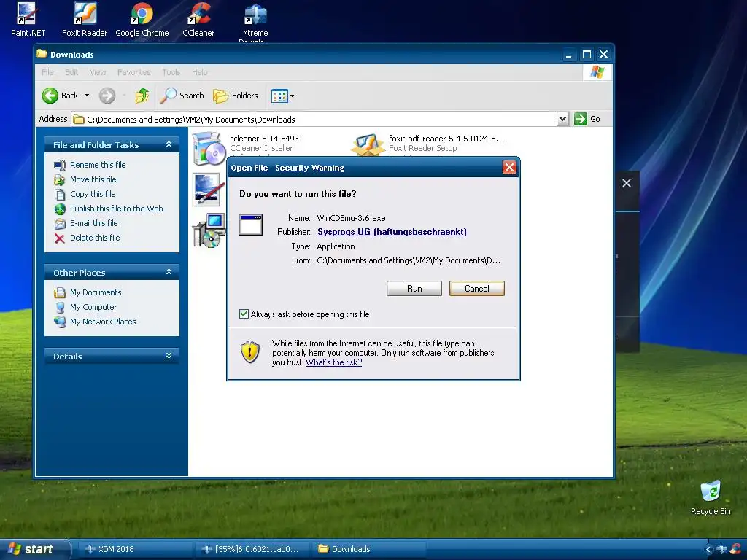The height and width of the screenshot is (560, 747).
Task: Uncheck Always ask before opening this file
Action: click(x=244, y=314)
